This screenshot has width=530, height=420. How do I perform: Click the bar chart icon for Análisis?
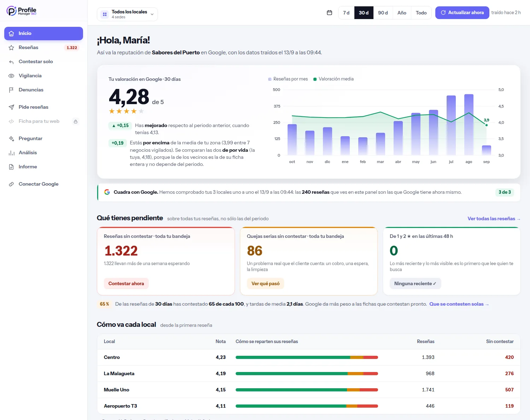[x=11, y=153]
